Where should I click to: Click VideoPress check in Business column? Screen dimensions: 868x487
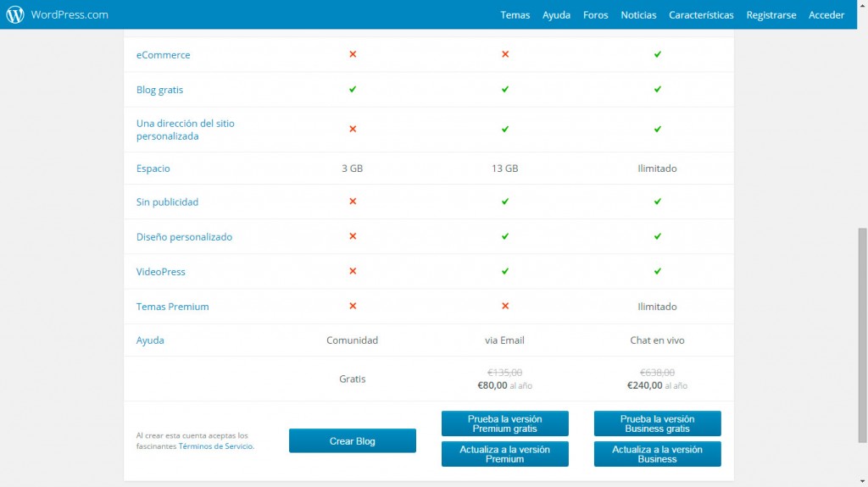click(657, 271)
